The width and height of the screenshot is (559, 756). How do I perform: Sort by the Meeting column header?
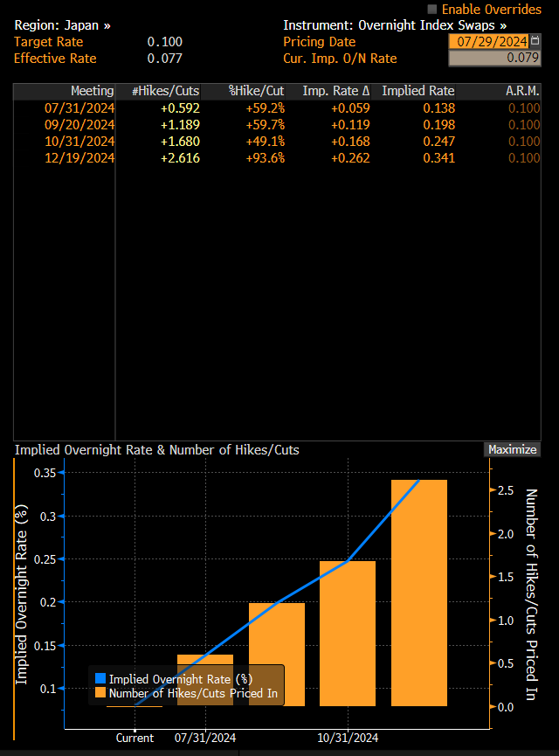coord(92,91)
